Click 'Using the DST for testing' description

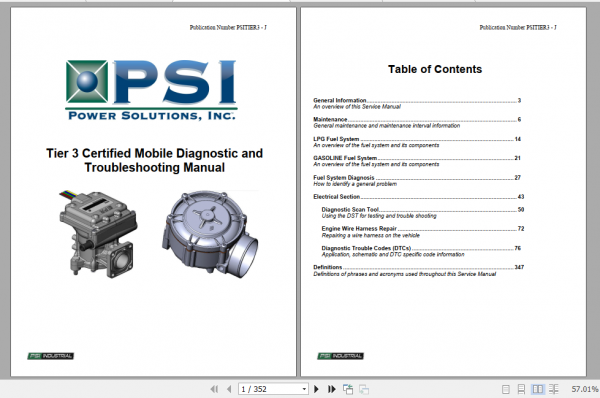coord(379,216)
